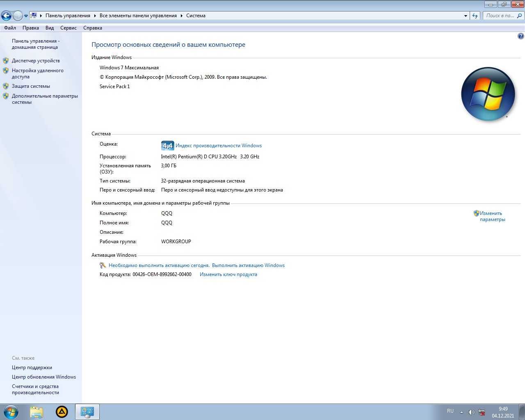Click the magnifier search icon
525x420 pixels.
pyautogui.click(x=520, y=16)
